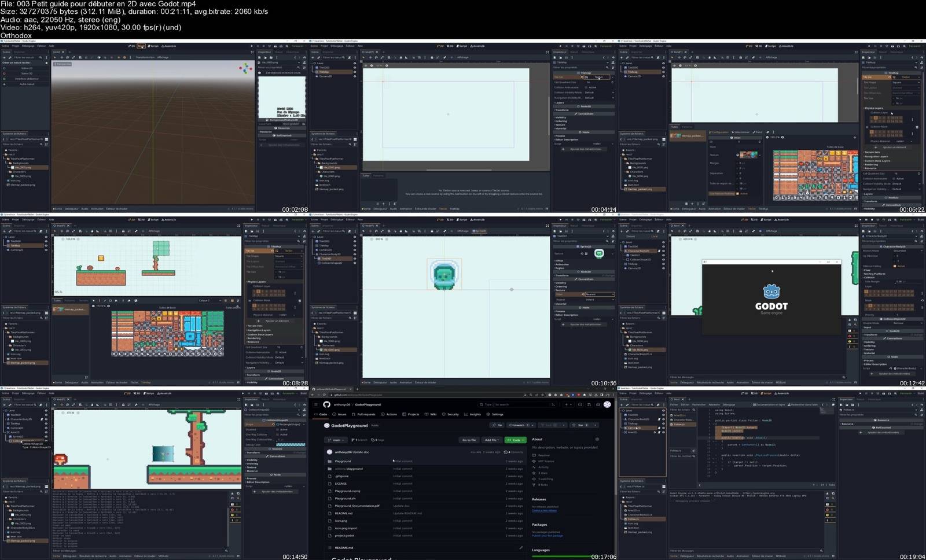Open the Projet menu in 02:08 frame
Viewport: 926px width, 560px height.
[16, 46]
